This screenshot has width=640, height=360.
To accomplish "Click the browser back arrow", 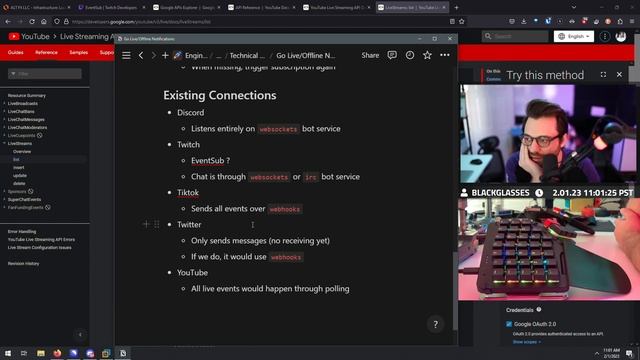I will coord(8,21).
